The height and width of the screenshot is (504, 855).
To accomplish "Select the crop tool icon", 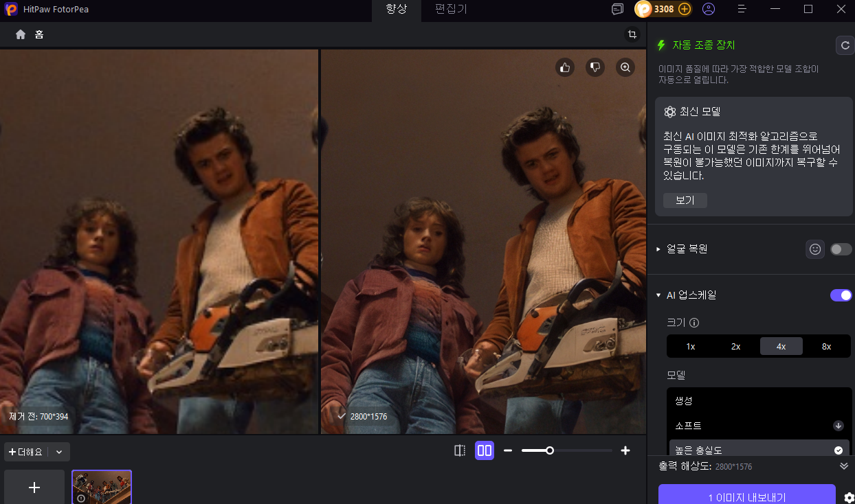I will point(632,34).
